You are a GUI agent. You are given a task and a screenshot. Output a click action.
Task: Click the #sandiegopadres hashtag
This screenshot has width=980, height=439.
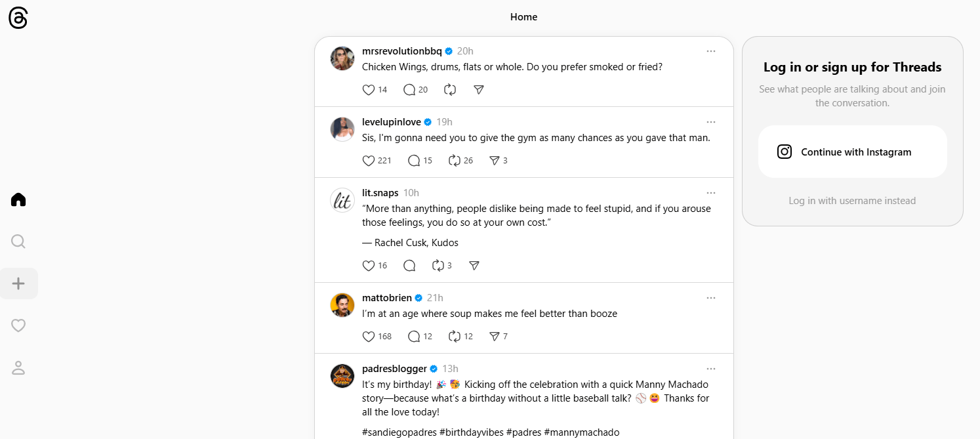click(399, 432)
